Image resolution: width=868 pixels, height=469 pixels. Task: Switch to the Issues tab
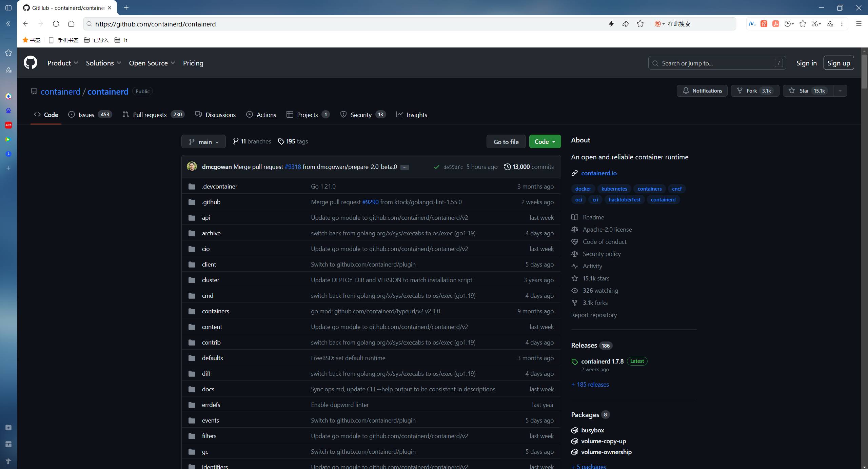(x=90, y=115)
